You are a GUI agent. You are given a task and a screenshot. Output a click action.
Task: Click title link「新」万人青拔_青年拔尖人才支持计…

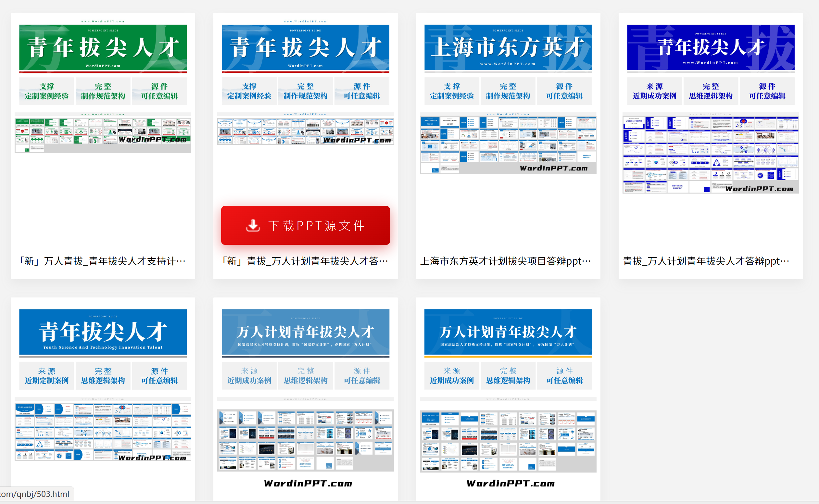102,261
